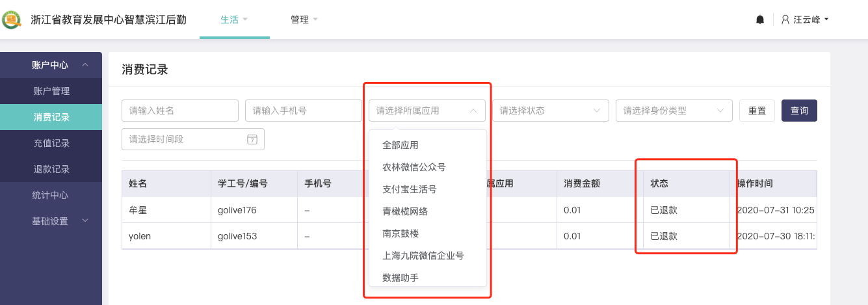The height and width of the screenshot is (305, 868).
Task: Click the 重置 button
Action: (x=757, y=111)
